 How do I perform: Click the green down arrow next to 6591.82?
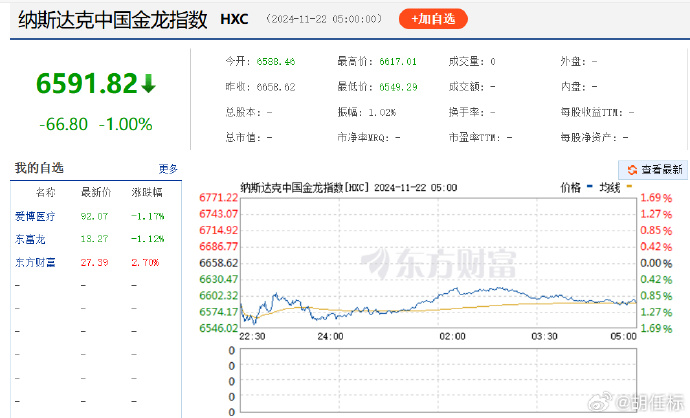(x=149, y=84)
